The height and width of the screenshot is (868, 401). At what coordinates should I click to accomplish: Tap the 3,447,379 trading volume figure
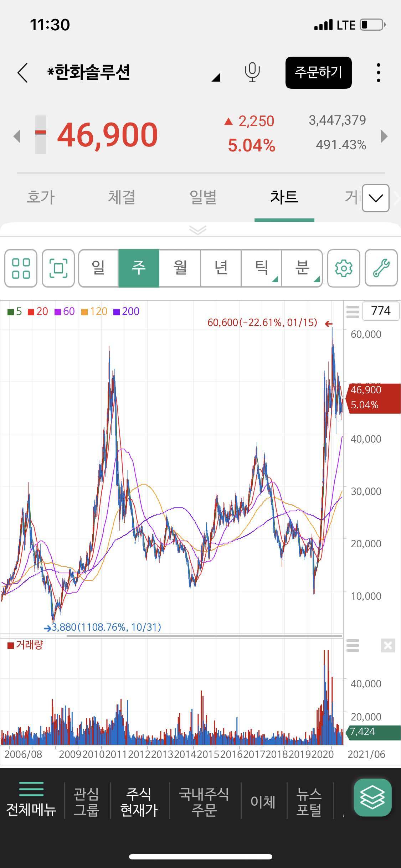coord(337,120)
